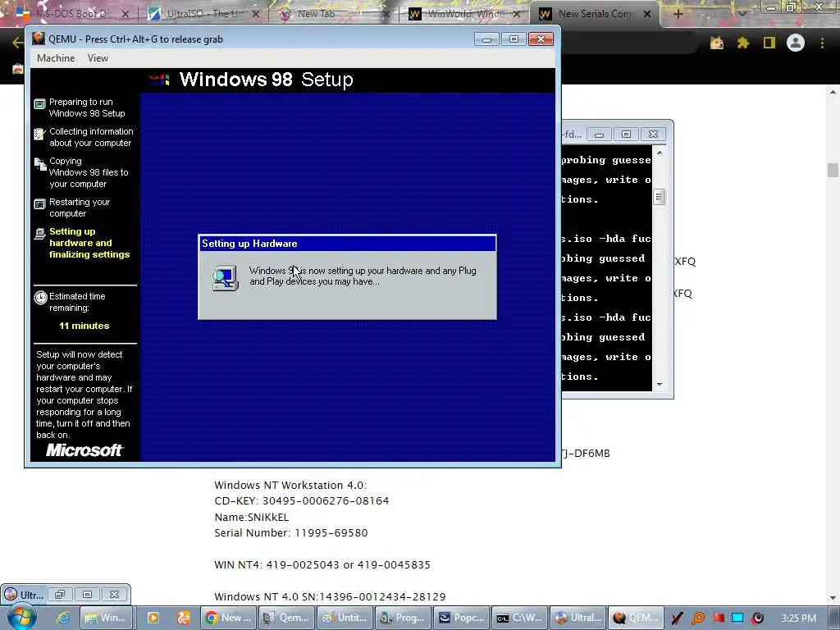Open the Chrome extensions puzzle icon
This screenshot has height=630, width=840.
pyautogui.click(x=743, y=43)
